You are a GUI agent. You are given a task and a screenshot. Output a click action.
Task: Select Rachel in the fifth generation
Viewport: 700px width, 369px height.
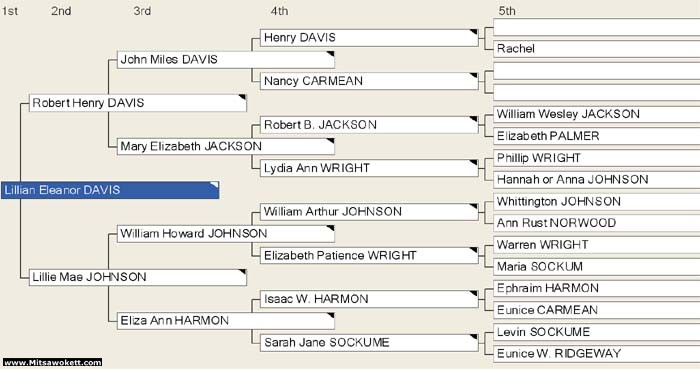[597, 49]
